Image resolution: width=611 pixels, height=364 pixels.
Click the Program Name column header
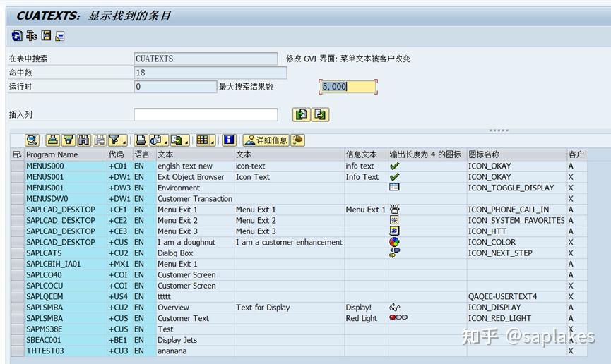pyautogui.click(x=65, y=154)
